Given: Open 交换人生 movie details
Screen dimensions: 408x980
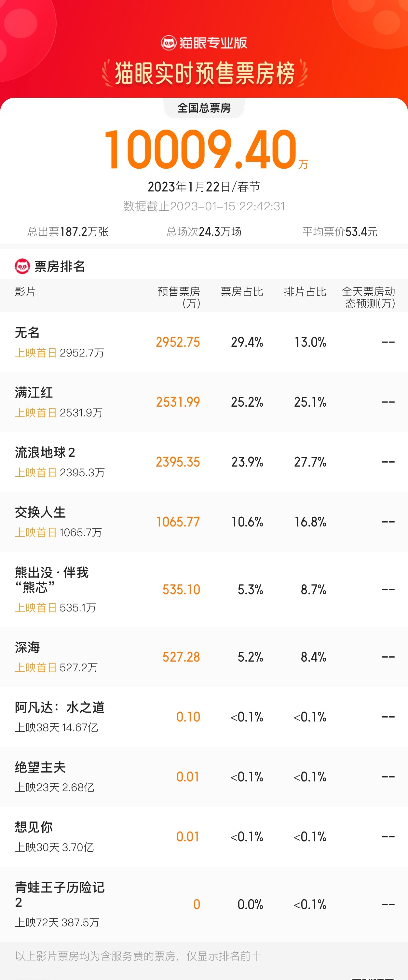Looking at the screenshot, I should 40,512.
